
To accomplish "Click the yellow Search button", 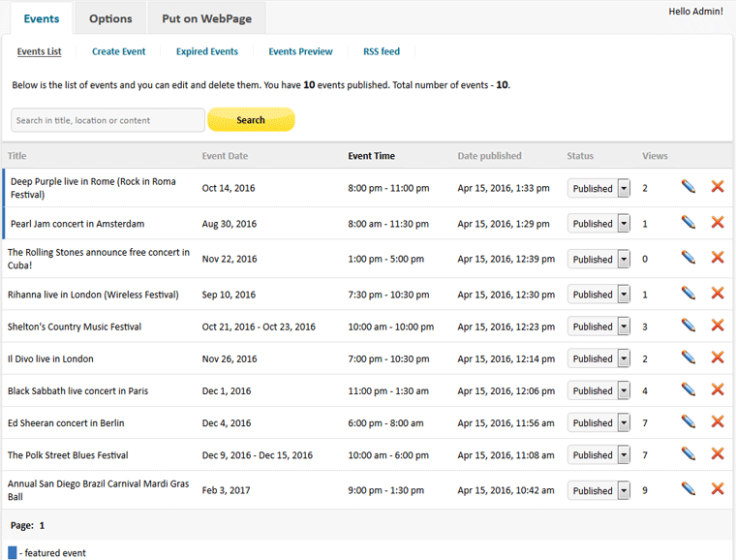I will 251,120.
